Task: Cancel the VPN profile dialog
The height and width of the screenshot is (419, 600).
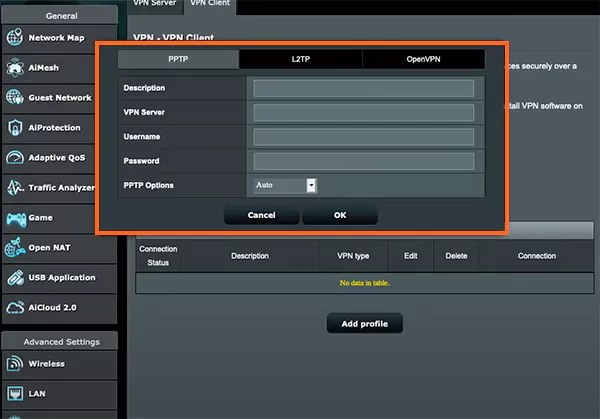Action: (261, 215)
